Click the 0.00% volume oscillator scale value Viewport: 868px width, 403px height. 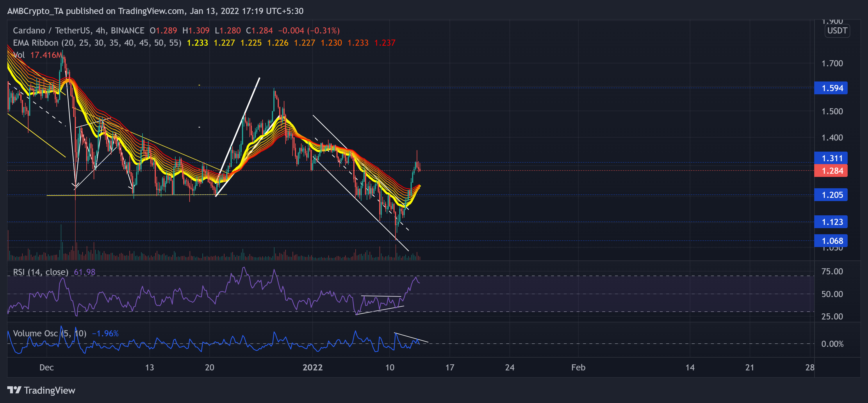click(832, 344)
